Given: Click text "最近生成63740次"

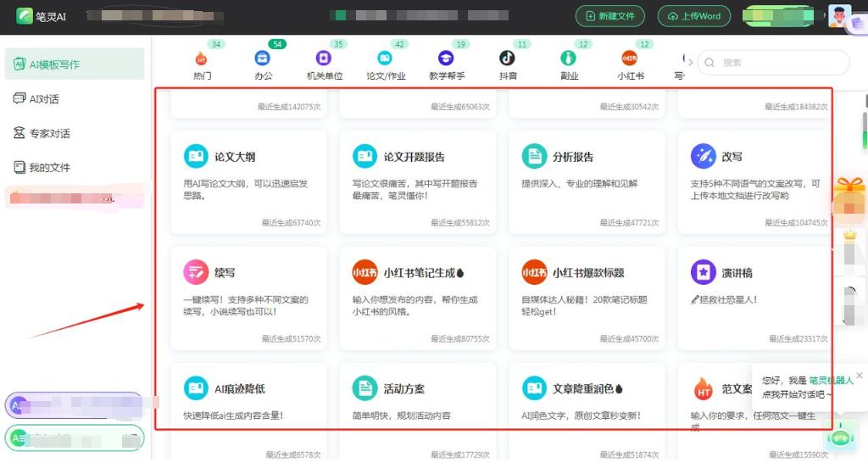Looking at the screenshot, I should [292, 223].
